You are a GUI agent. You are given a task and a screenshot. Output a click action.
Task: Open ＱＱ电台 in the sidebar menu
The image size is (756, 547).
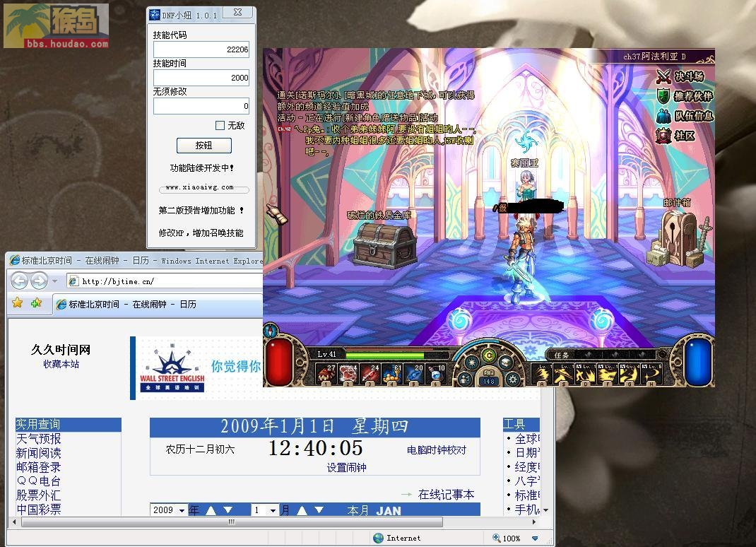(39, 481)
